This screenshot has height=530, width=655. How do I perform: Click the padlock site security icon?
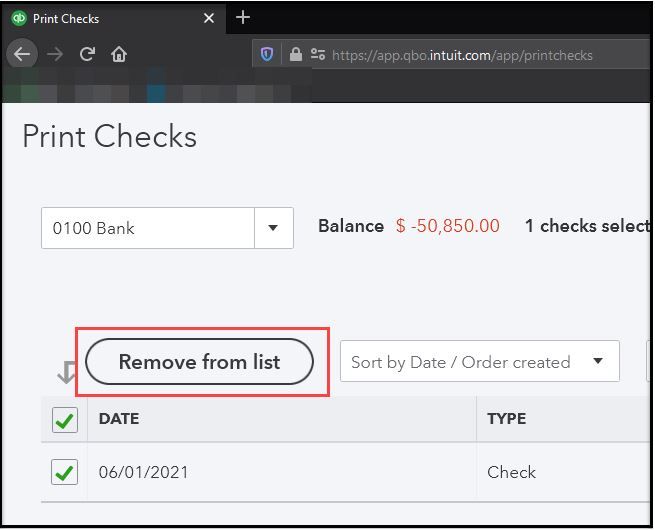click(x=296, y=54)
